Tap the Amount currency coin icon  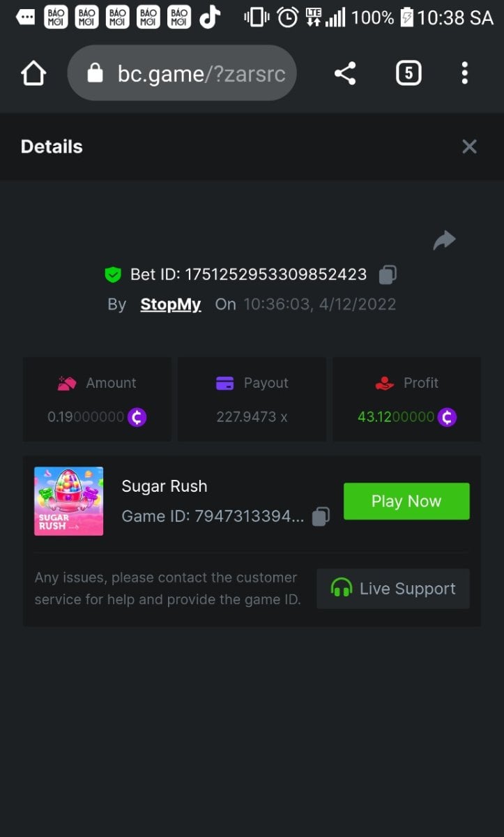[x=137, y=417]
